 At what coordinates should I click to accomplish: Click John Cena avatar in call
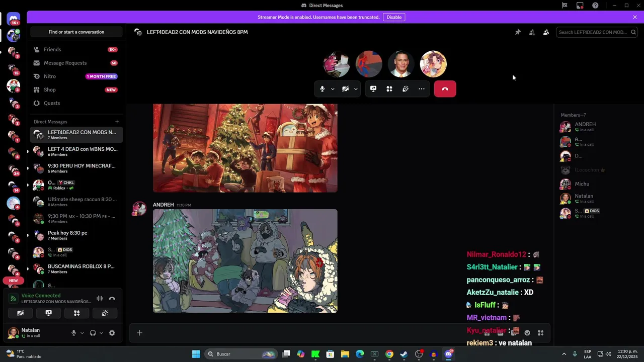click(x=401, y=64)
